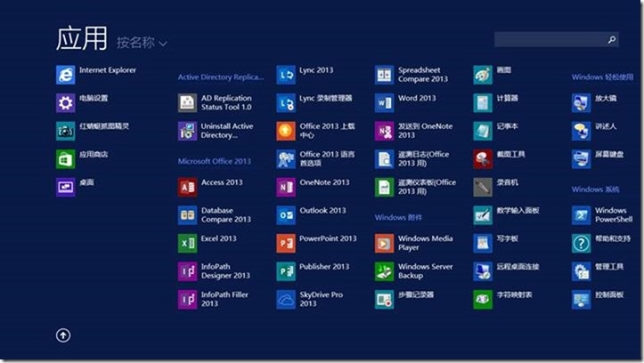This screenshot has width=644, height=363.
Task: Open 字符映射表 (Character Map)
Action: pyautogui.click(x=503, y=300)
